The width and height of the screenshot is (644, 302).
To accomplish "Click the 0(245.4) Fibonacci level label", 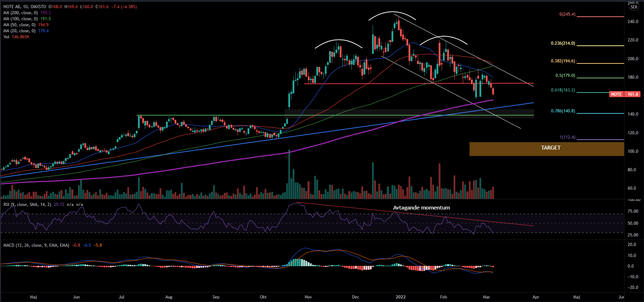I will pos(567,14).
